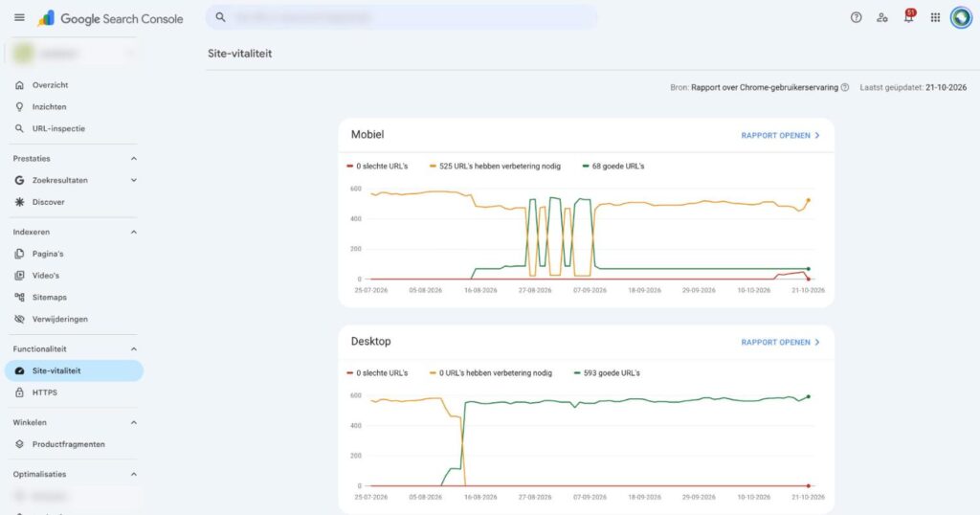Viewport: 980px width, 515px height.
Task: Click the info icon beside Chrome-gebruikerservaring
Action: (845, 87)
